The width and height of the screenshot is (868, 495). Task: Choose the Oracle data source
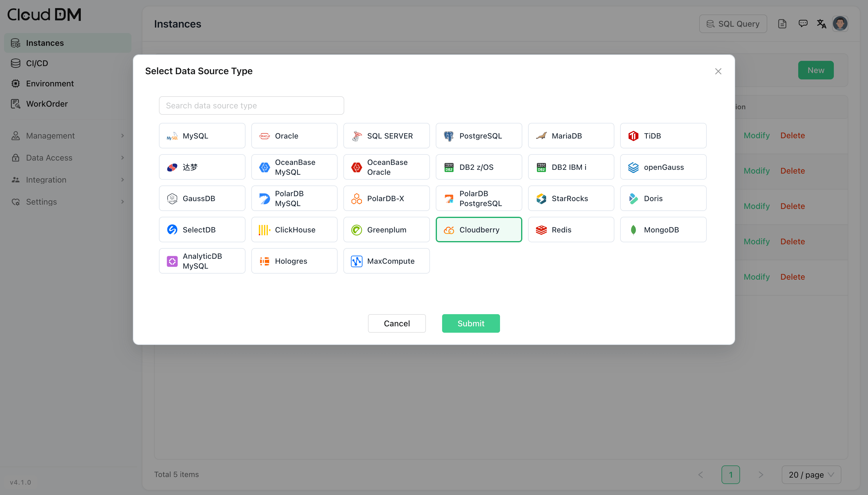[x=294, y=136]
